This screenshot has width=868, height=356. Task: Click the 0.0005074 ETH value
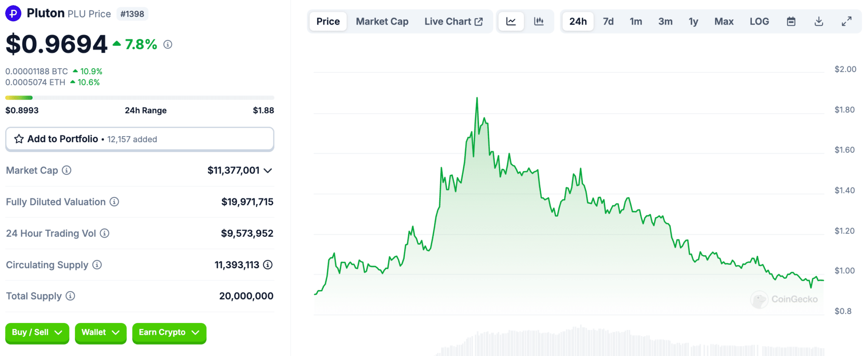tap(35, 82)
